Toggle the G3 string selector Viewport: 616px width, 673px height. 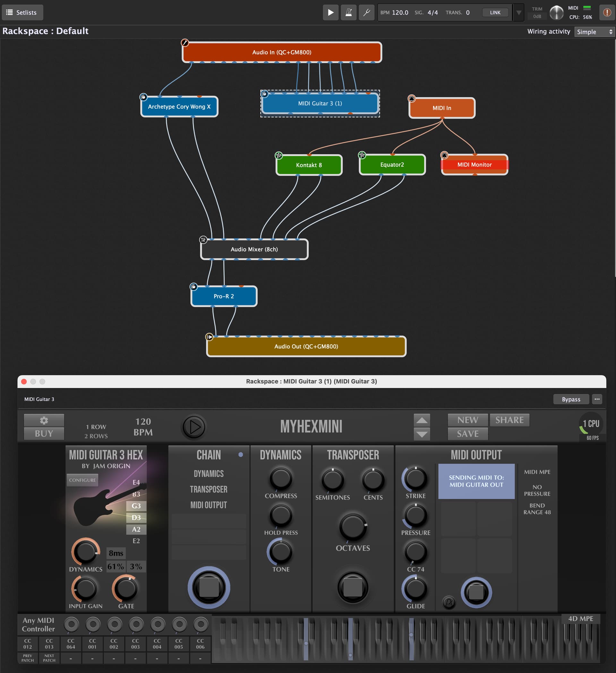tap(136, 506)
